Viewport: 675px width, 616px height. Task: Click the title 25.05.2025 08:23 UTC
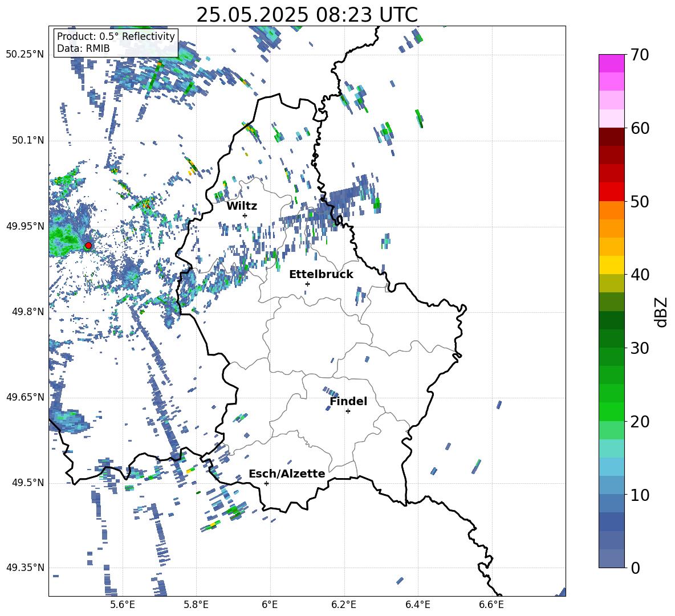click(x=307, y=15)
